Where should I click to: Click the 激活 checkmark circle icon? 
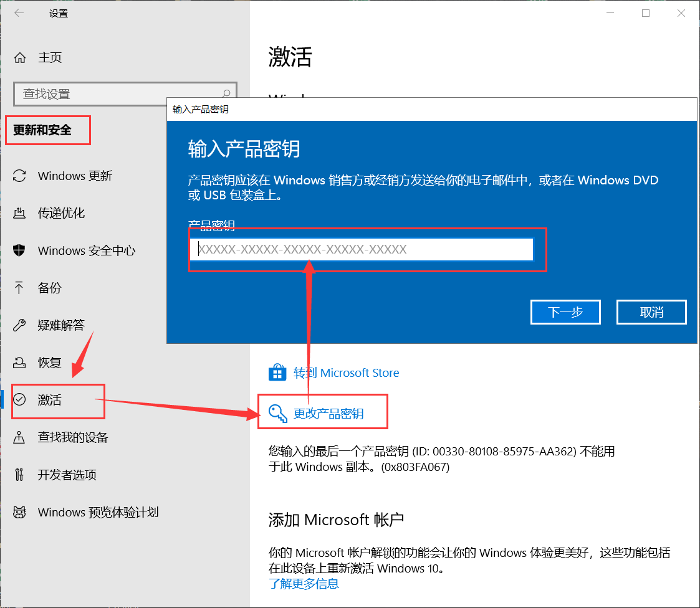[x=19, y=399]
